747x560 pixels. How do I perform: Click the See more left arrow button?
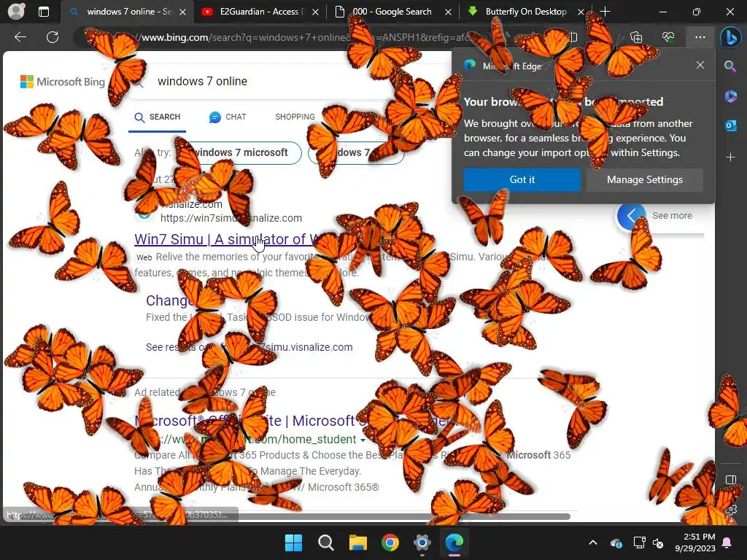[x=631, y=216]
